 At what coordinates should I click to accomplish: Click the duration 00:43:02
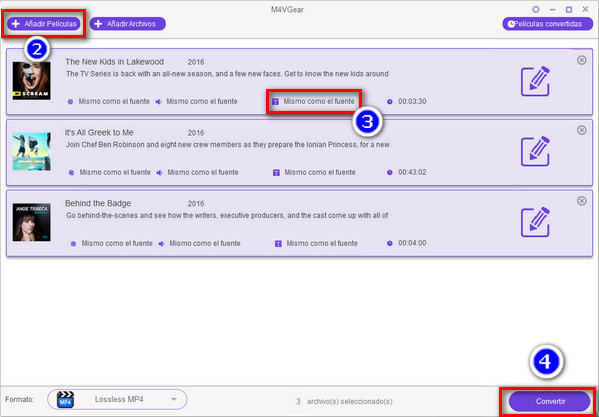[412, 172]
